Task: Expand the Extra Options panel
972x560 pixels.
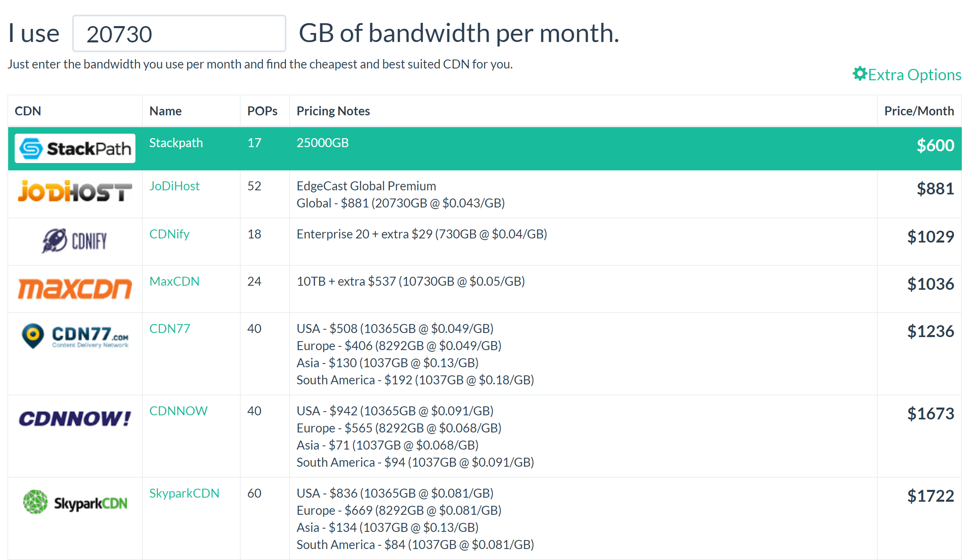Action: (914, 75)
